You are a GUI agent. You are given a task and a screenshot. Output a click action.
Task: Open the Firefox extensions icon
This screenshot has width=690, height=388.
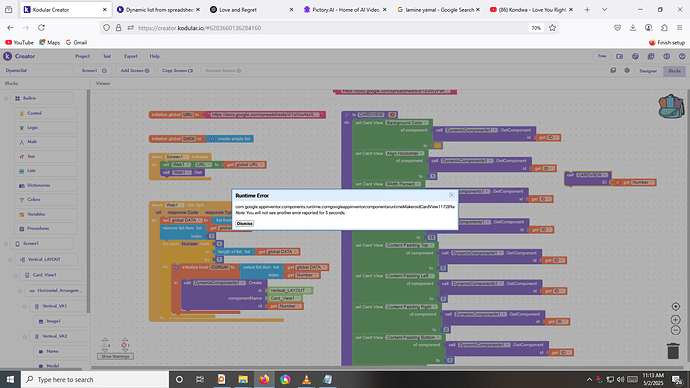coord(664,28)
